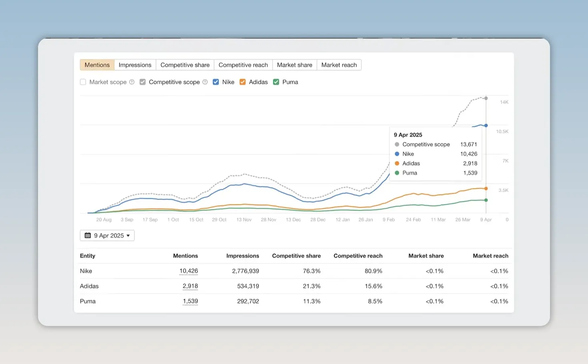Click the green Puma tooltip dot
This screenshot has width=588, height=364.
(397, 173)
